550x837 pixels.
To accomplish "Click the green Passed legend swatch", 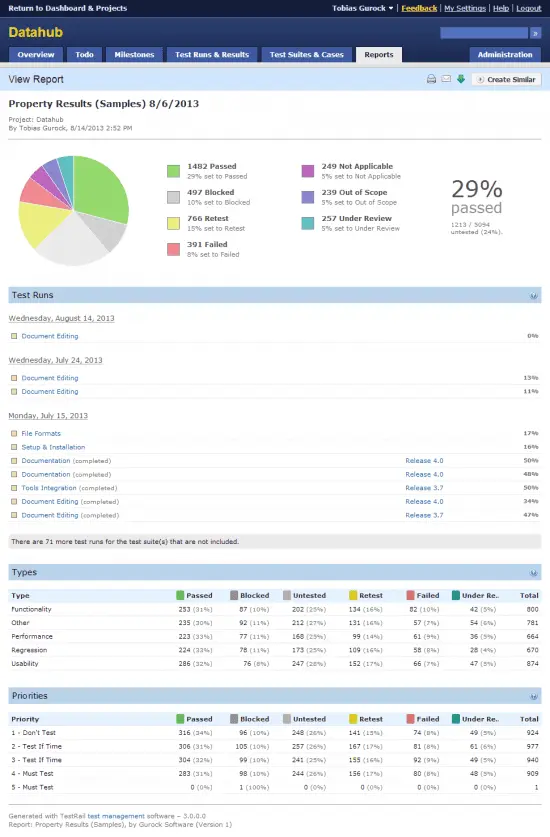I will click(174, 171).
